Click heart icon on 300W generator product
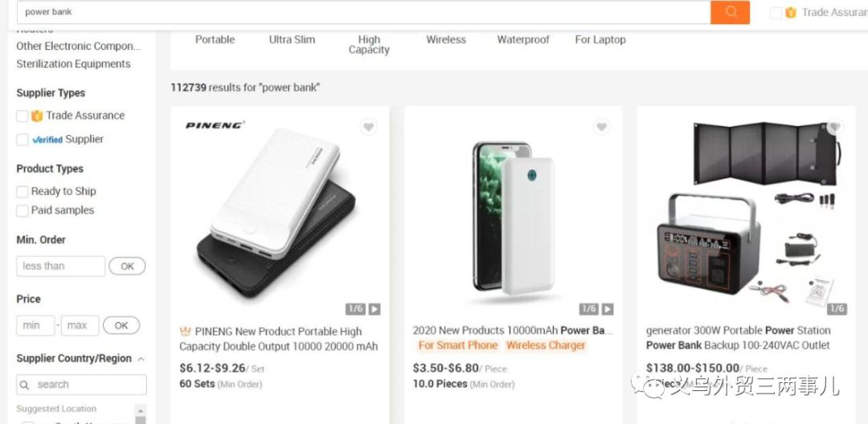 point(834,127)
